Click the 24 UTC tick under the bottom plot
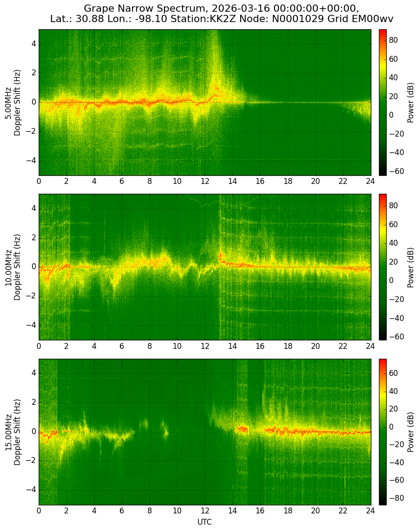The width and height of the screenshot is (420, 531). coord(370,511)
